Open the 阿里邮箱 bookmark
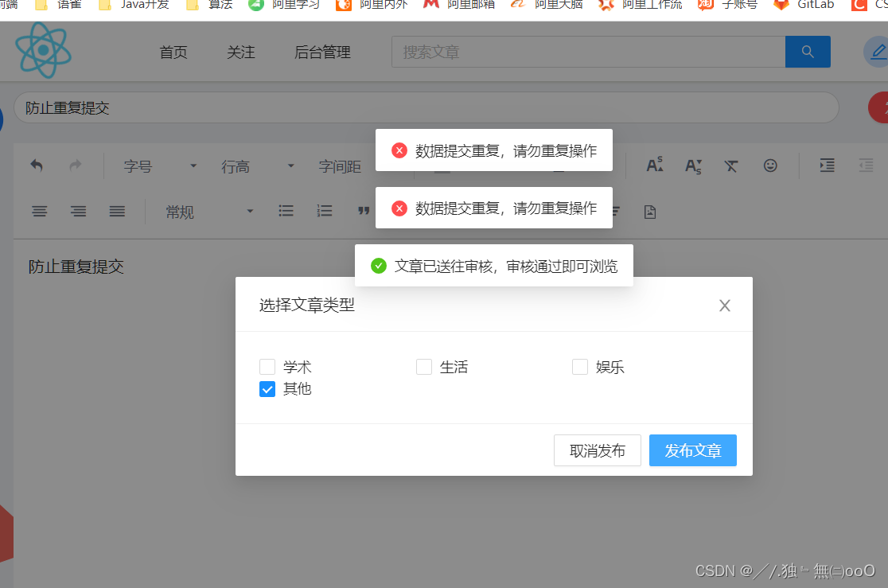This screenshot has width=888, height=588. pyautogui.click(x=459, y=5)
